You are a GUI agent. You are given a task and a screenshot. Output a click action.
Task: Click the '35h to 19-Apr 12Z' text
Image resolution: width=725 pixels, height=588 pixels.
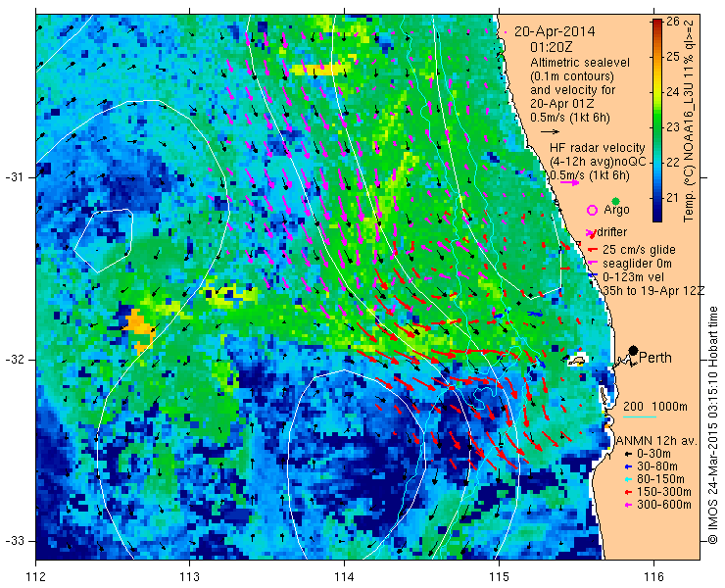(x=653, y=290)
